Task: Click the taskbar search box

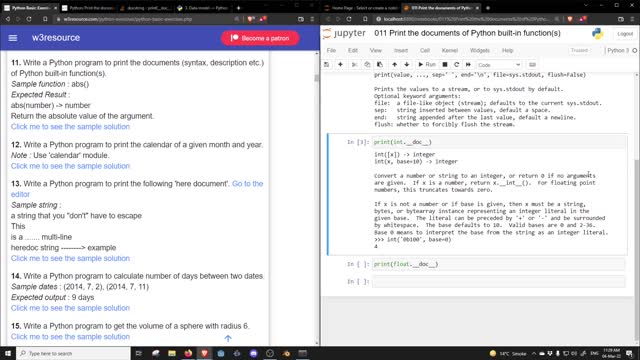Action: [x=73, y=353]
